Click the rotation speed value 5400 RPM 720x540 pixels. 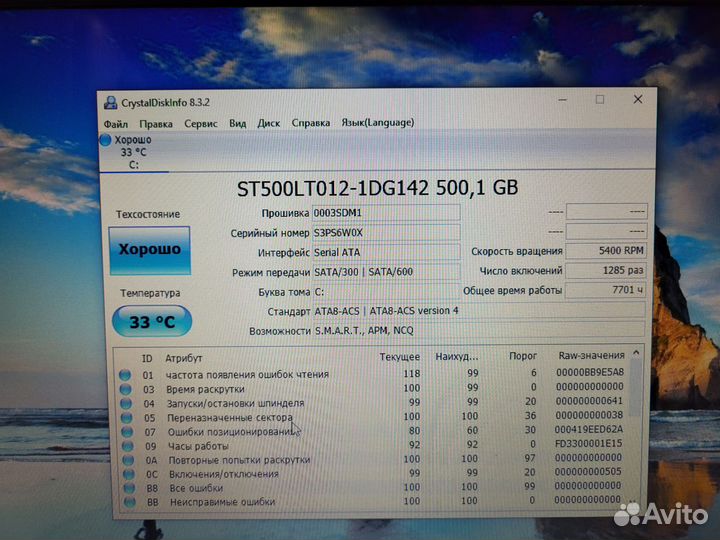tap(606, 251)
